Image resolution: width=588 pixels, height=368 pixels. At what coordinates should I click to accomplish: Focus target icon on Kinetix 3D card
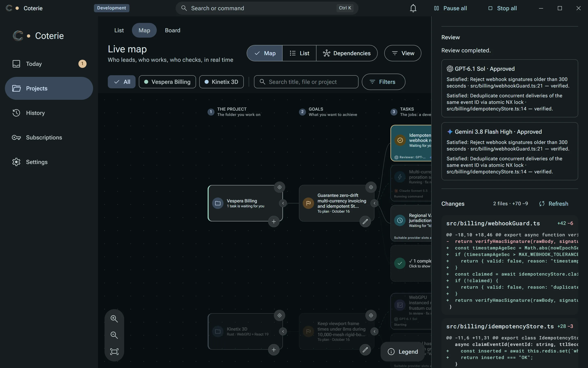[280, 315]
